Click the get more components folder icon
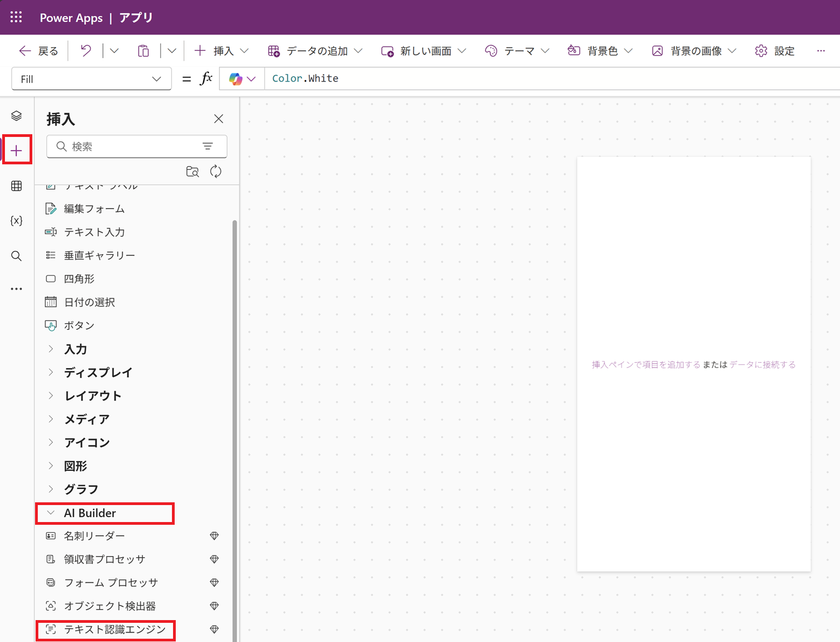 pos(192,171)
